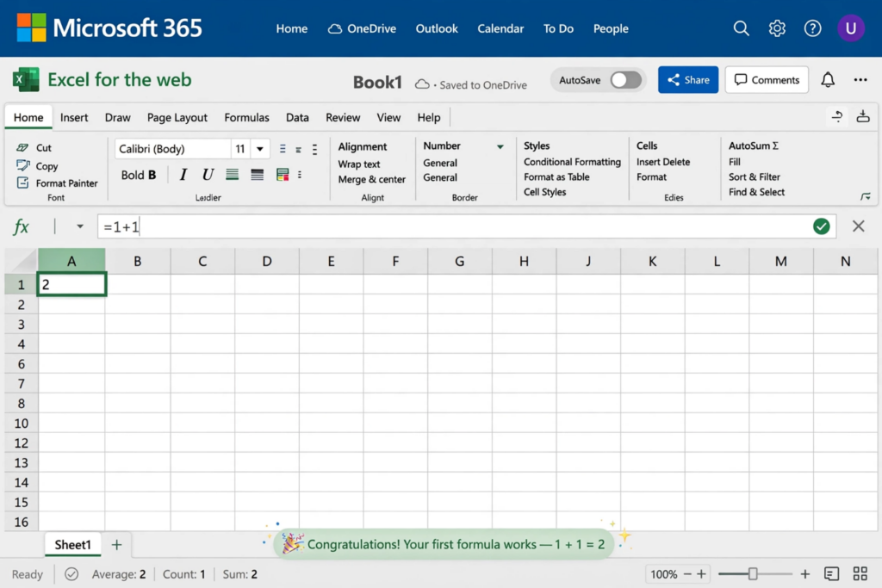Switch to grid view icon in status bar
882x588 pixels.
[860, 574]
